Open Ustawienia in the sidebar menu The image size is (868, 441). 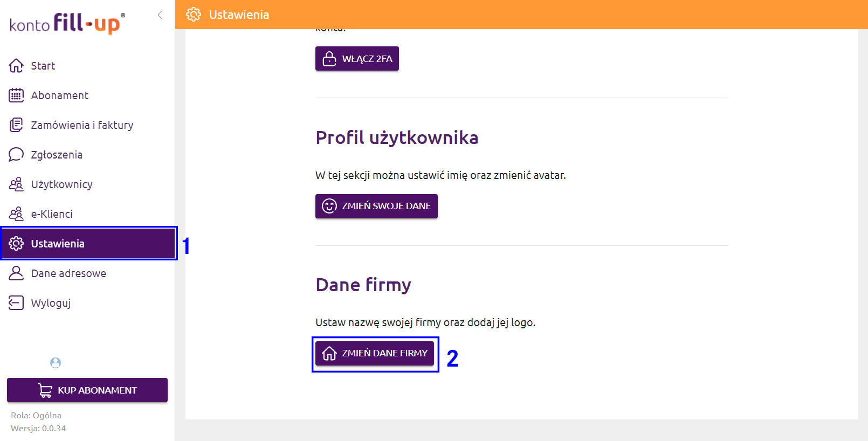tap(88, 244)
